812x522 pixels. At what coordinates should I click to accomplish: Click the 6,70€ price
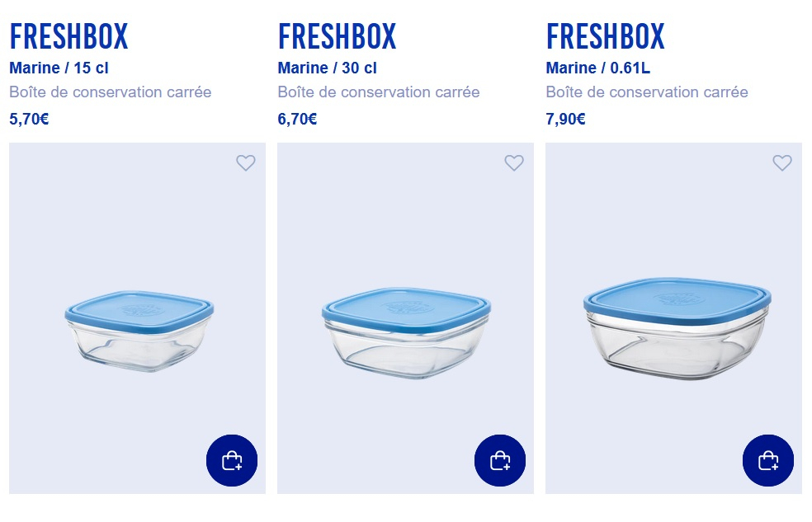click(297, 120)
